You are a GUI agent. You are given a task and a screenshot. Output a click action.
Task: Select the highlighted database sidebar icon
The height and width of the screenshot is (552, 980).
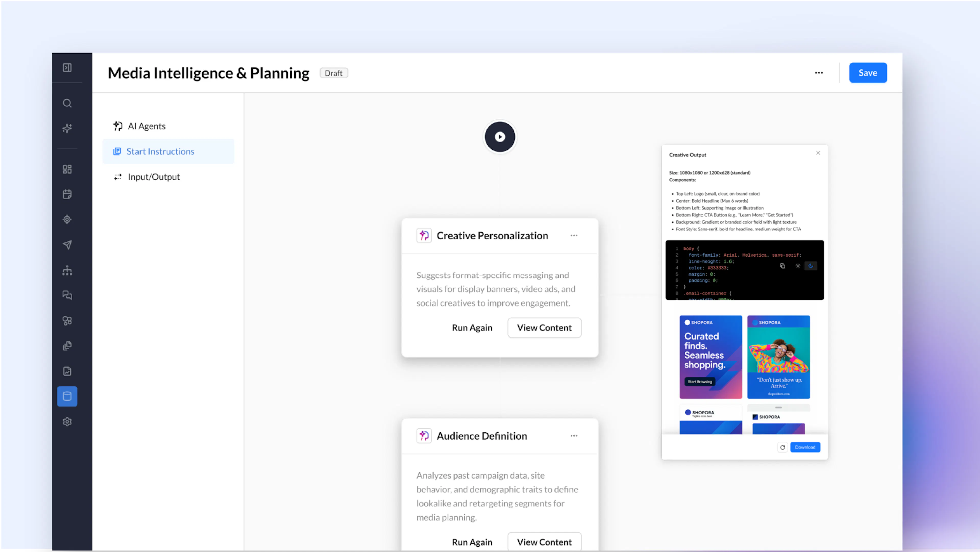[67, 396]
